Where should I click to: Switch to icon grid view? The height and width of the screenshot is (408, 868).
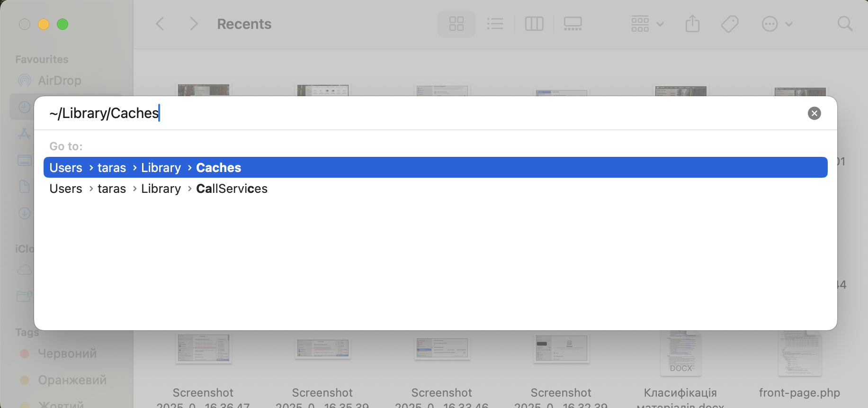click(x=456, y=24)
